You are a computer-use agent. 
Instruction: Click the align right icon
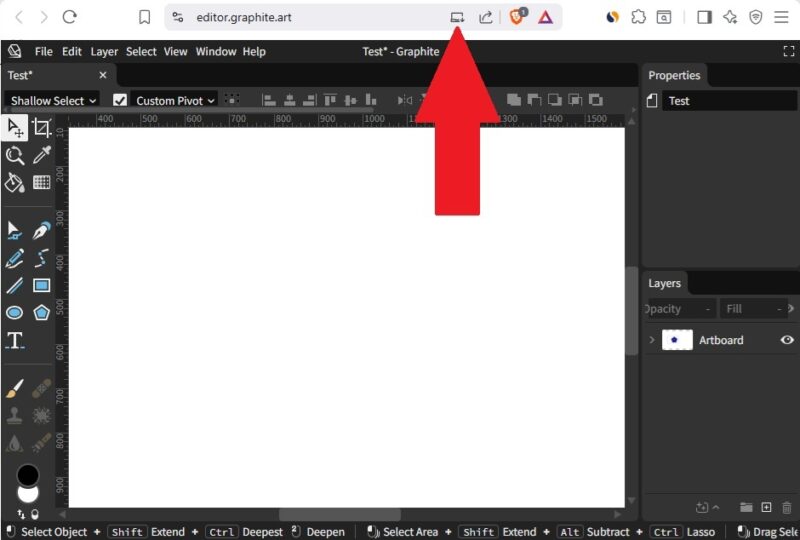pyautogui.click(x=310, y=100)
